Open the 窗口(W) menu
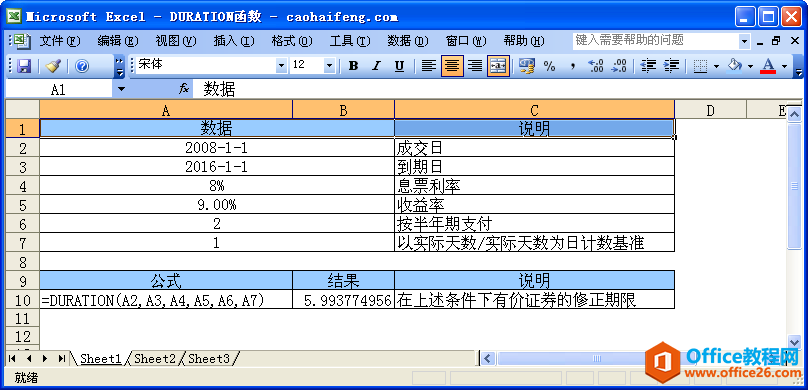 [x=466, y=41]
